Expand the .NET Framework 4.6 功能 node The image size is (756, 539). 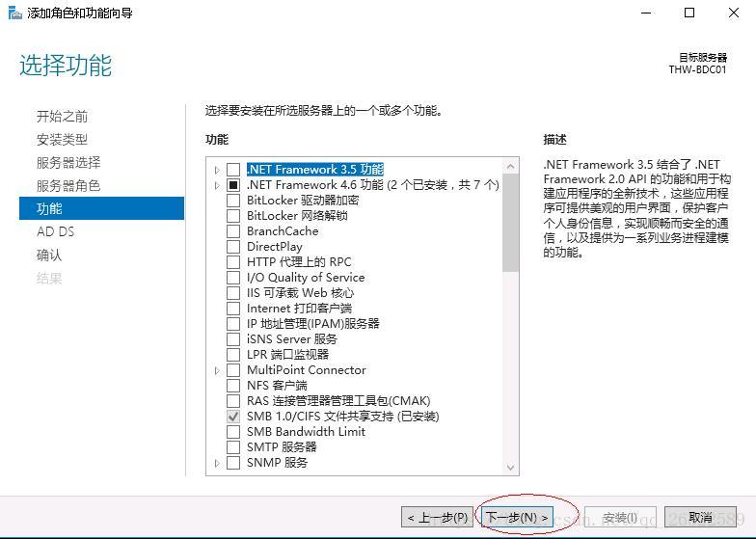[217, 185]
